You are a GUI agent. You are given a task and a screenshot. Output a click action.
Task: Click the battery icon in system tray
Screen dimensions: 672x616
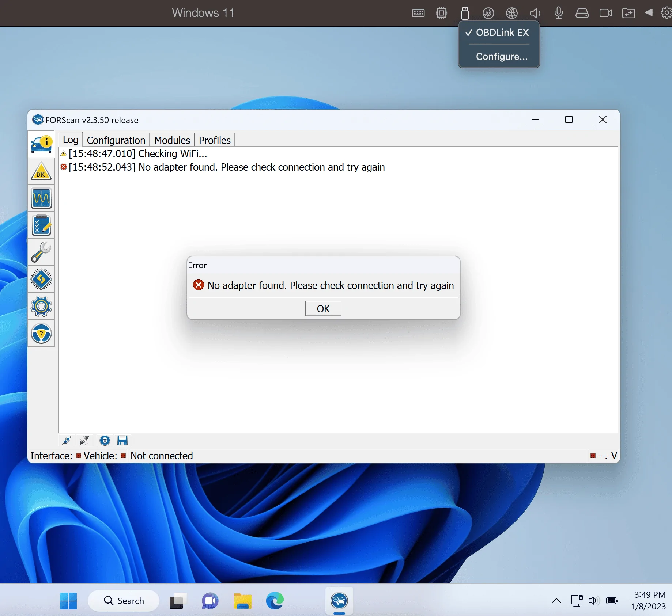pos(612,601)
